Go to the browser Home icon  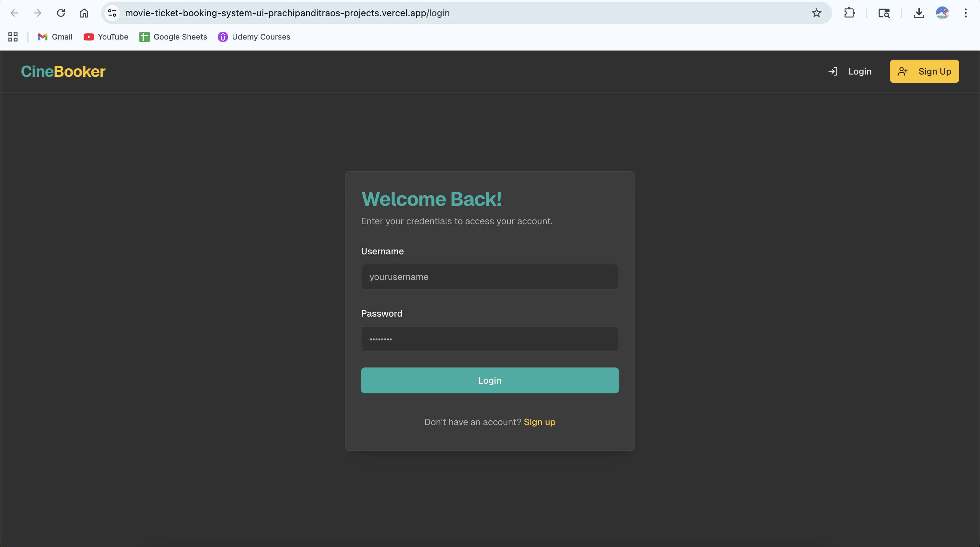84,13
